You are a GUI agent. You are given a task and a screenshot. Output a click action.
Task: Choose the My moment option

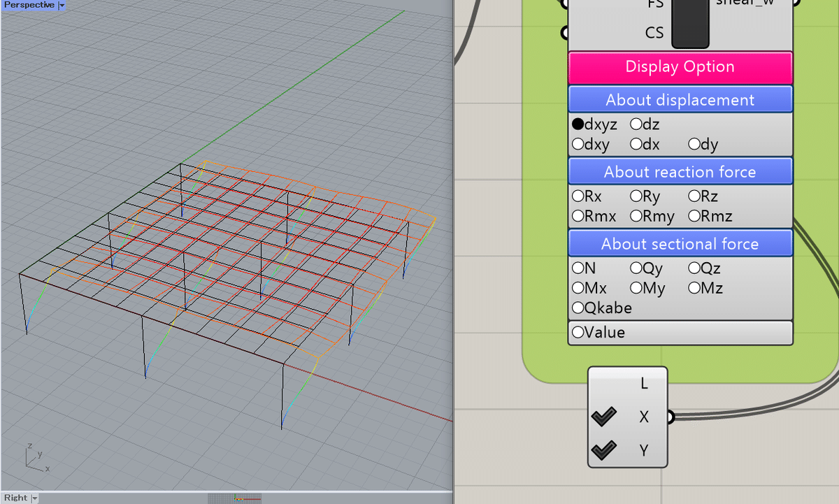[636, 288]
